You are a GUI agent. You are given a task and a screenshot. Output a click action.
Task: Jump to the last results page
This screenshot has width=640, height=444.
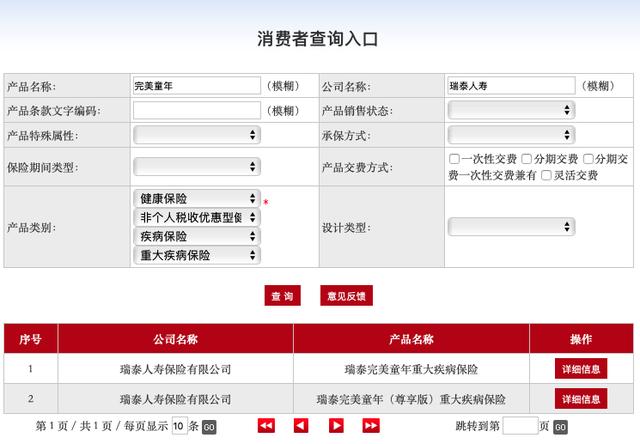371,426
